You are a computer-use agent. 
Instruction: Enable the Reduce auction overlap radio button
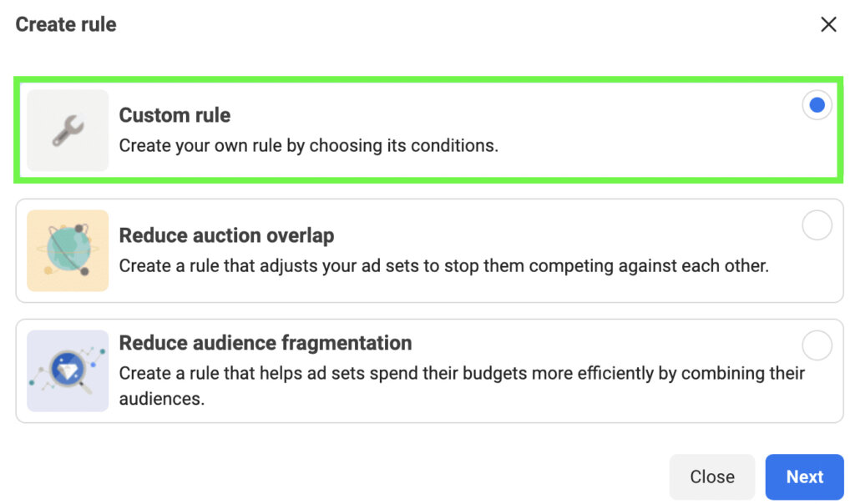(817, 225)
